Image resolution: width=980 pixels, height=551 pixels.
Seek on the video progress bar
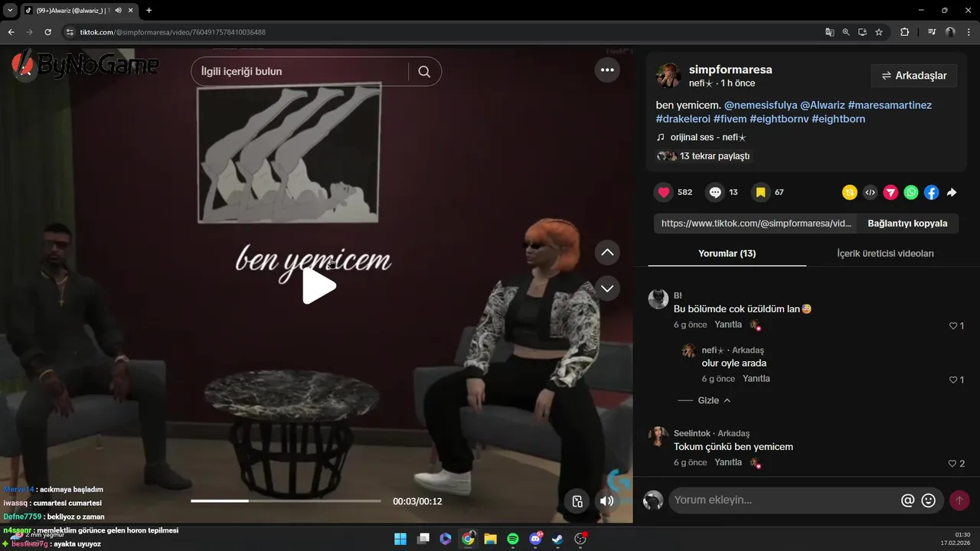(286, 501)
